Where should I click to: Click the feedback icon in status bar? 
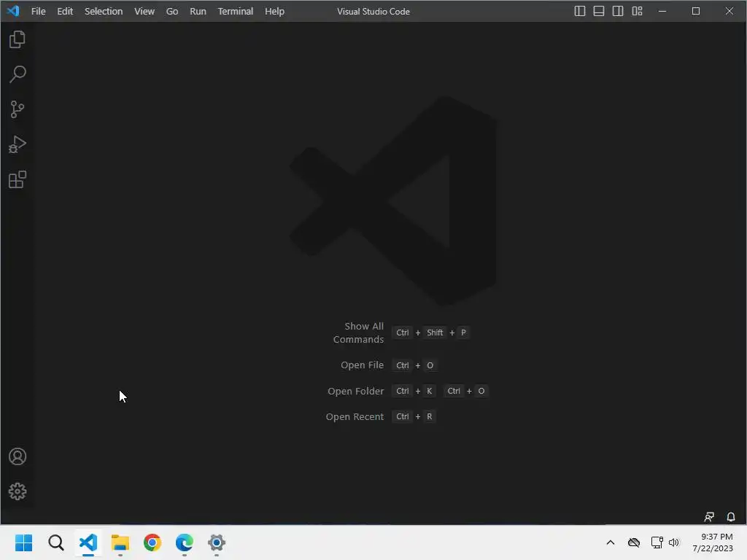709,517
